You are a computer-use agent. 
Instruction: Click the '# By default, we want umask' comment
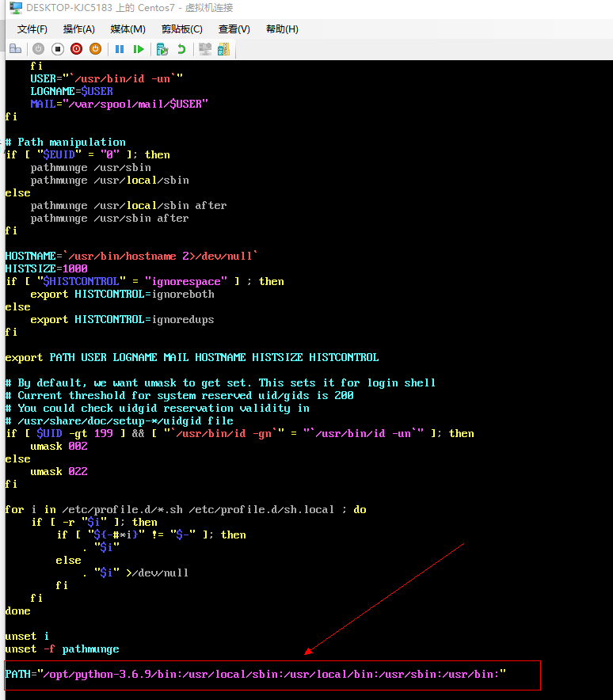point(220,383)
